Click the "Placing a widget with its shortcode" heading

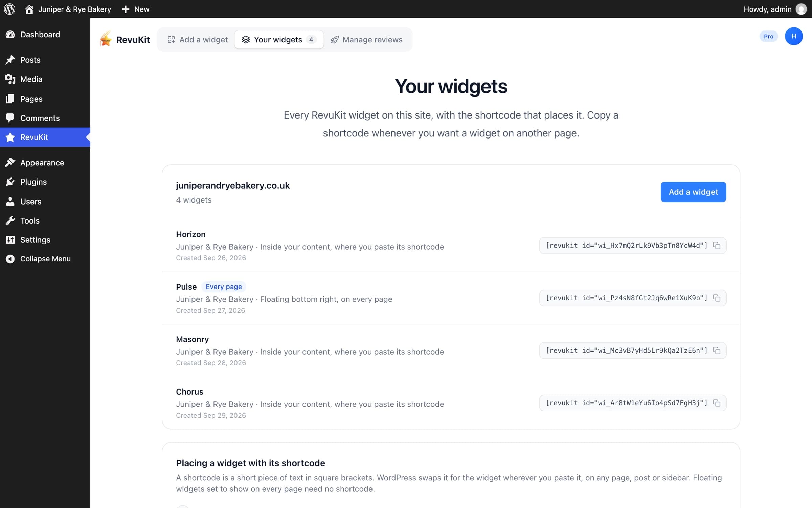pyautogui.click(x=250, y=463)
